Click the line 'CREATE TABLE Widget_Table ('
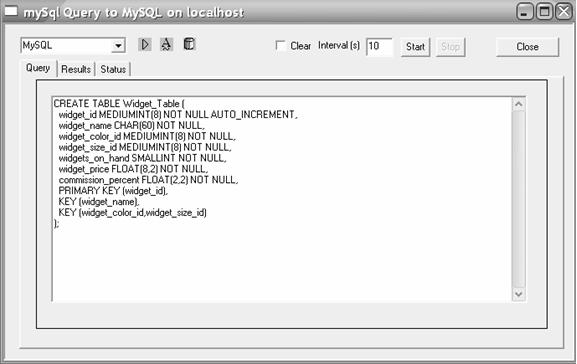577x364 pixels. click(x=119, y=104)
